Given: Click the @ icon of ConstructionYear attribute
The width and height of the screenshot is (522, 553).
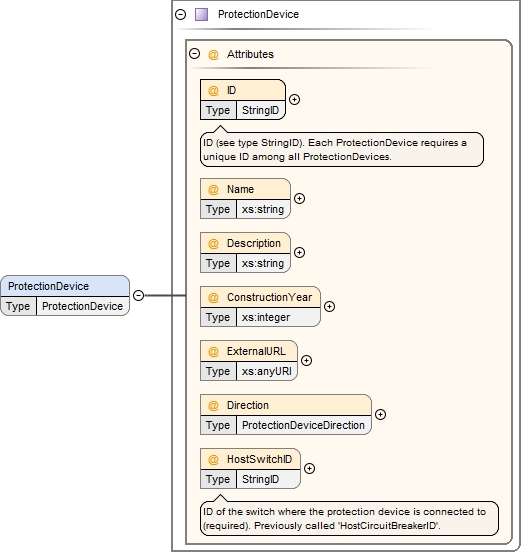Looking at the screenshot, I should tap(213, 298).
